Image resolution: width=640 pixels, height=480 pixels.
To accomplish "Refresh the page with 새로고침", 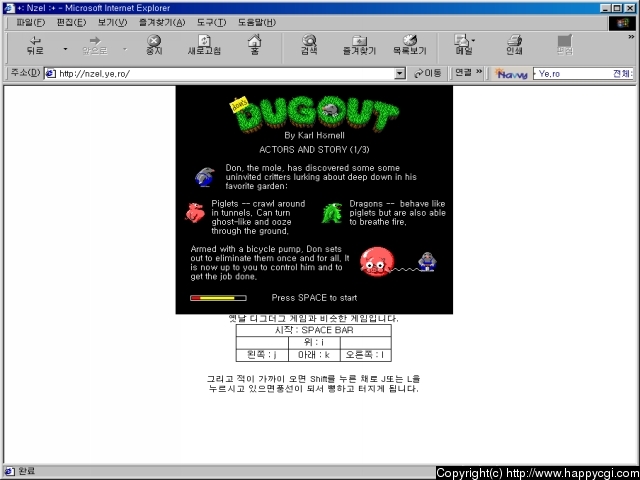I will pyautogui.click(x=204, y=45).
